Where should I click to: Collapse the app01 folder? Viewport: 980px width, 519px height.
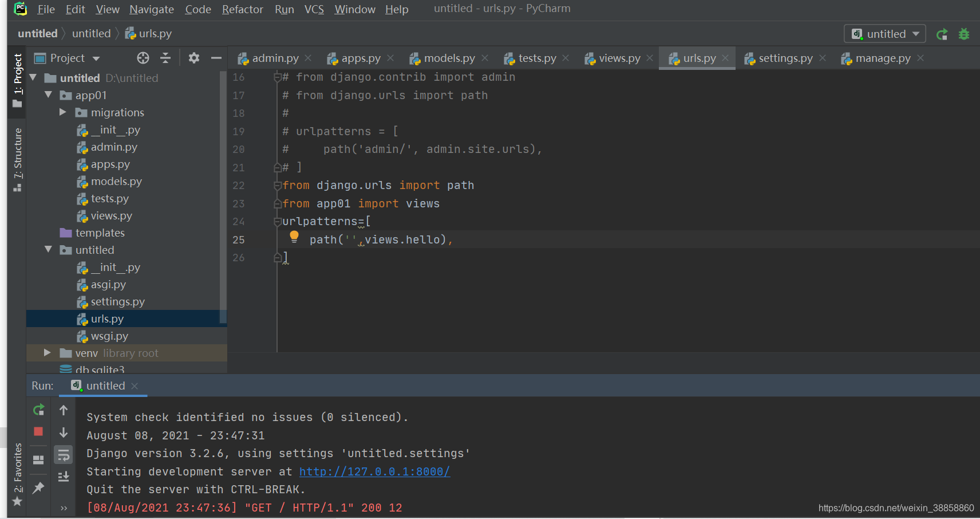coord(48,95)
